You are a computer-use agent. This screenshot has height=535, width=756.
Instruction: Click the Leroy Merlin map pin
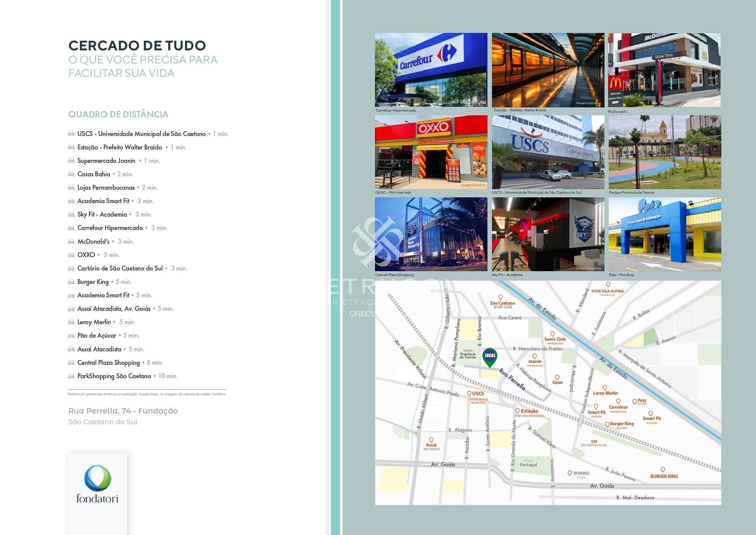[x=605, y=388]
